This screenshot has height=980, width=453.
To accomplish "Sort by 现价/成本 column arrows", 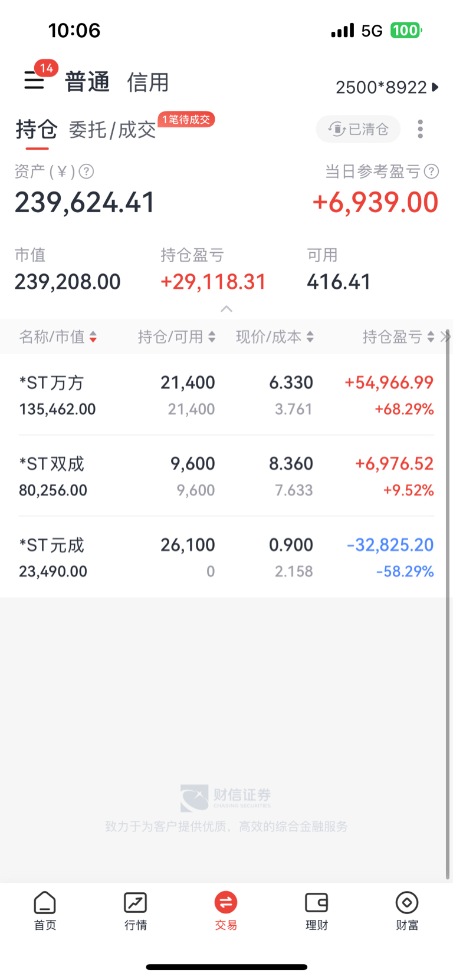I will [275, 337].
